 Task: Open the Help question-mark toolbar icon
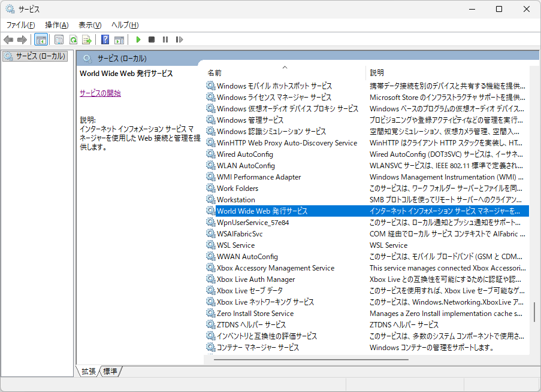coord(105,39)
